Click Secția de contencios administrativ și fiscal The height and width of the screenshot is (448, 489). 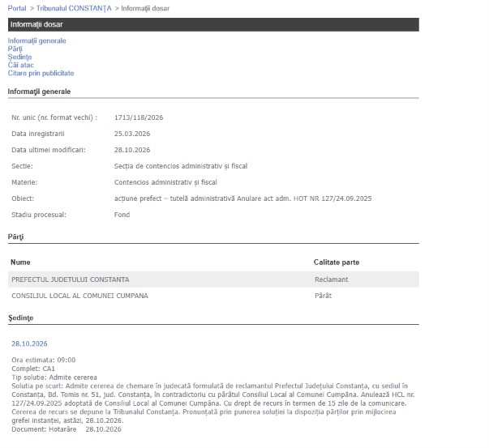coord(181,166)
